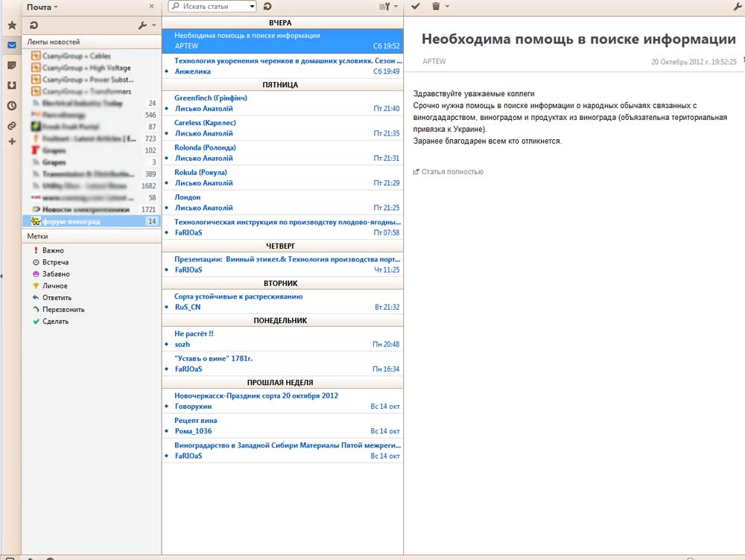Collapse the ПЯТНИЦА group header
This screenshot has height=560, width=745.
[x=282, y=85]
